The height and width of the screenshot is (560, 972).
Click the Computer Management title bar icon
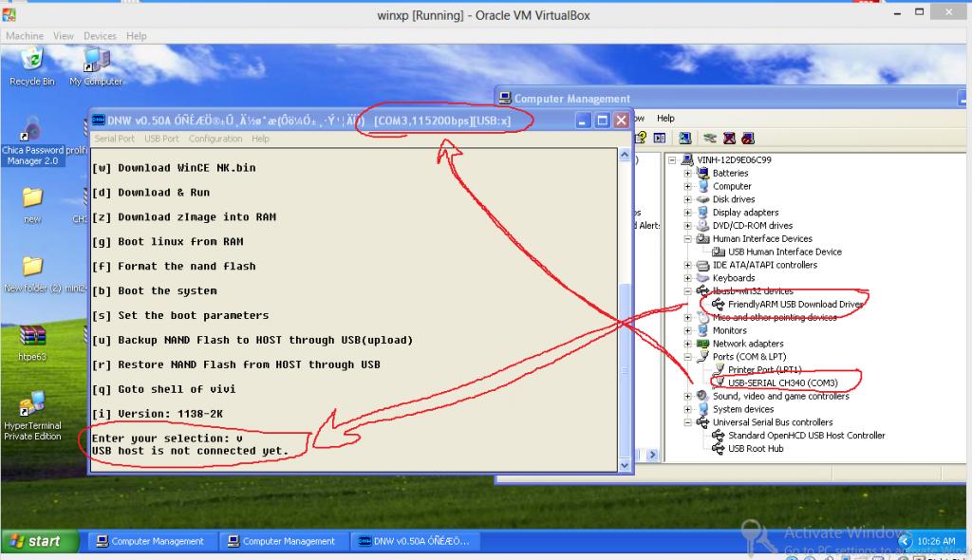click(x=505, y=98)
